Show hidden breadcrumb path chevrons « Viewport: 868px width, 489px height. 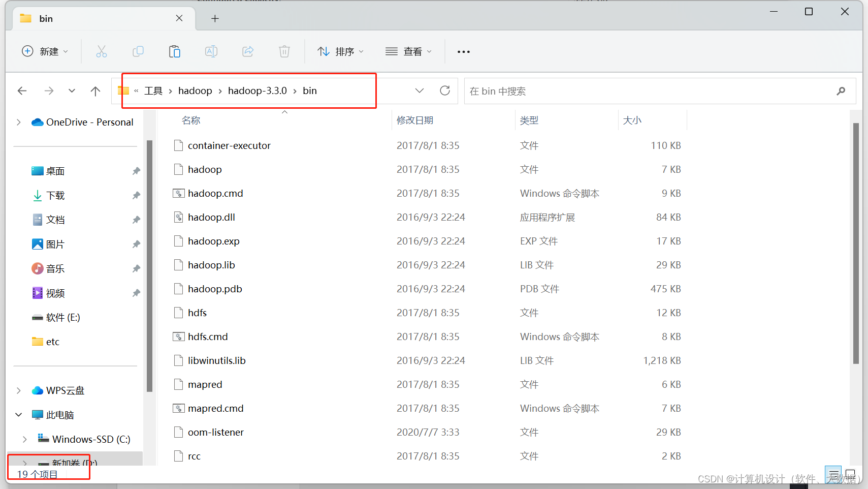[x=136, y=91]
